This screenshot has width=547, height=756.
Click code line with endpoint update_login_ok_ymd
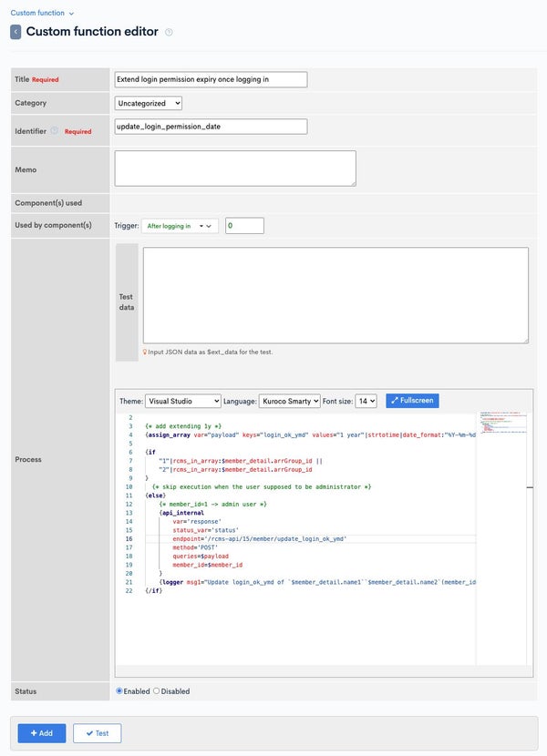(259, 539)
